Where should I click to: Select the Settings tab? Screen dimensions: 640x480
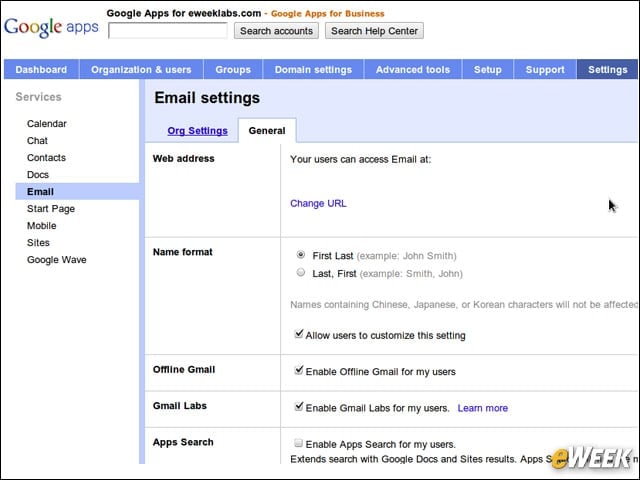click(x=607, y=69)
